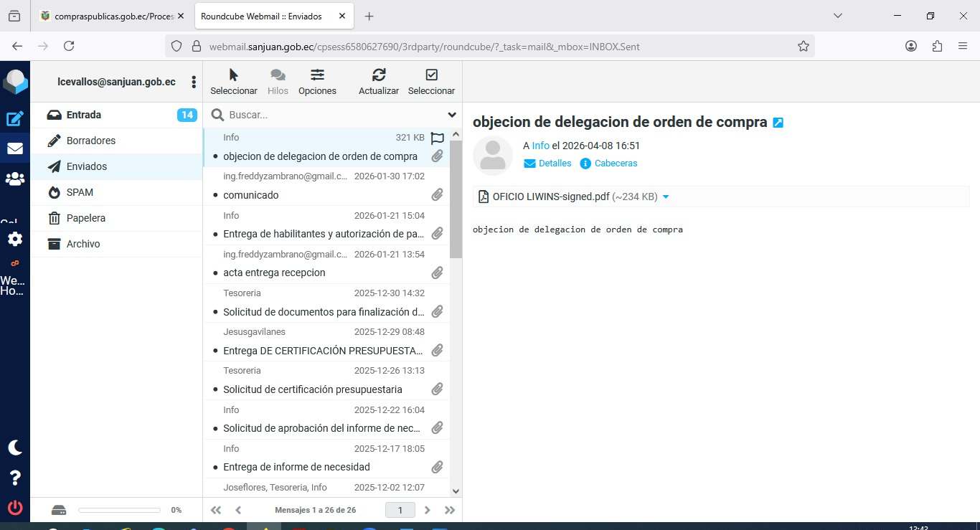
Task: Open account menu next to lcevallos@sanjuan.gob.ec
Action: (x=194, y=82)
